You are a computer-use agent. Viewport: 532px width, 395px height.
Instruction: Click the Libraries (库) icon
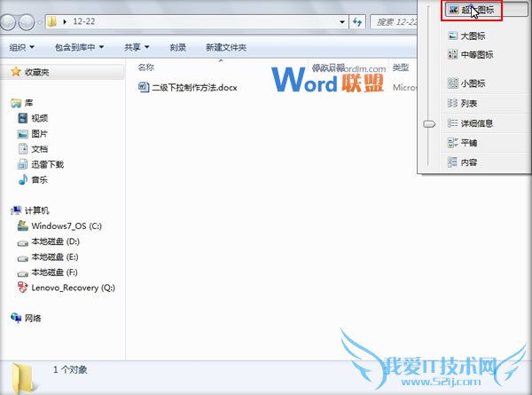coord(16,103)
